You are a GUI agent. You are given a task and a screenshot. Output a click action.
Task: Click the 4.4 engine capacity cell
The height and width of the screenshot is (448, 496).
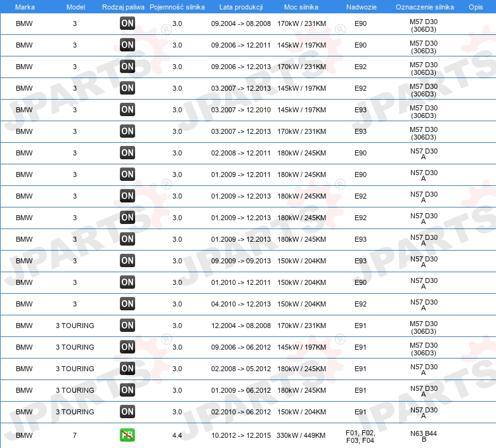(x=177, y=435)
